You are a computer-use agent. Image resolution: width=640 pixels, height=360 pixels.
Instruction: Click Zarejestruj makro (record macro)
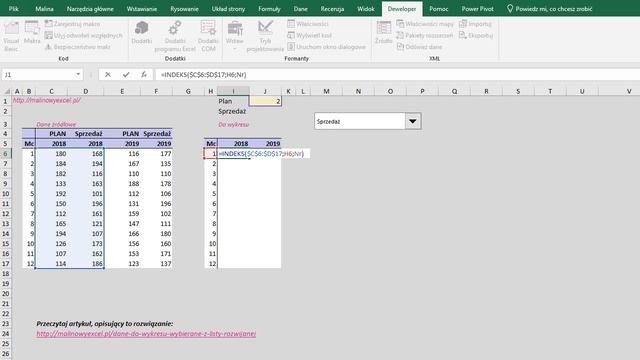[x=72, y=24]
